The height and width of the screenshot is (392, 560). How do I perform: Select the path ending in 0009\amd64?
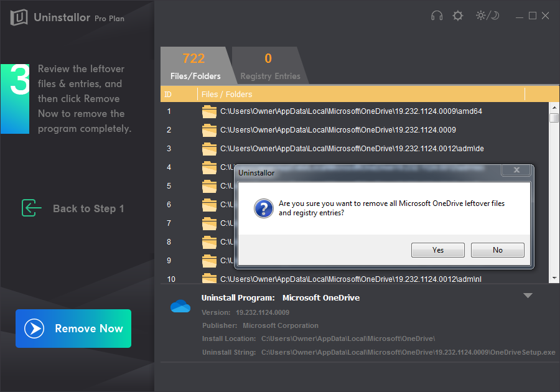351,111
